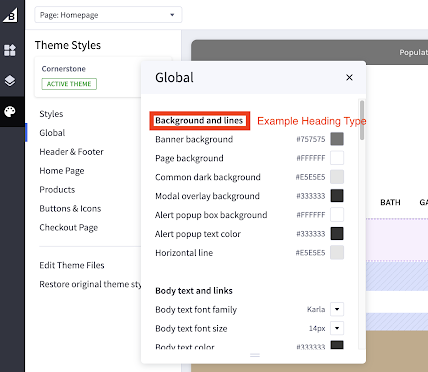Viewport: 428px width, 372px height.
Task: Click the BATH navigation item in preview
Action: pos(390,203)
